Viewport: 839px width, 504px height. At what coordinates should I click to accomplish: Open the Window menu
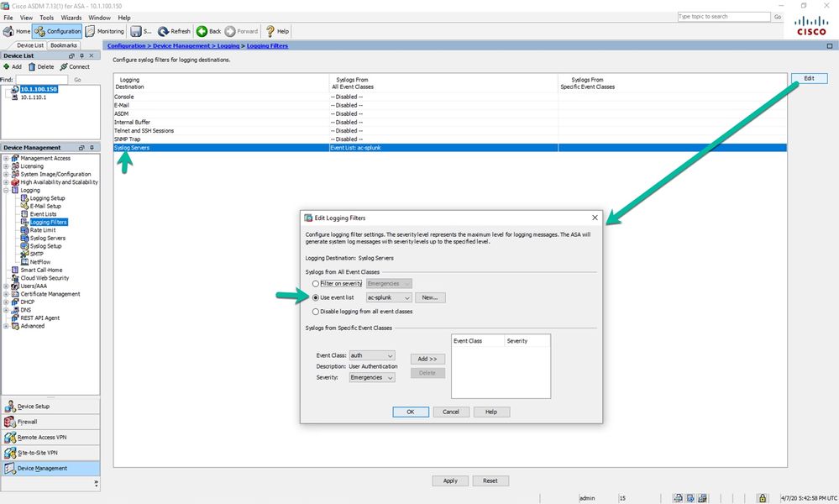coord(100,18)
